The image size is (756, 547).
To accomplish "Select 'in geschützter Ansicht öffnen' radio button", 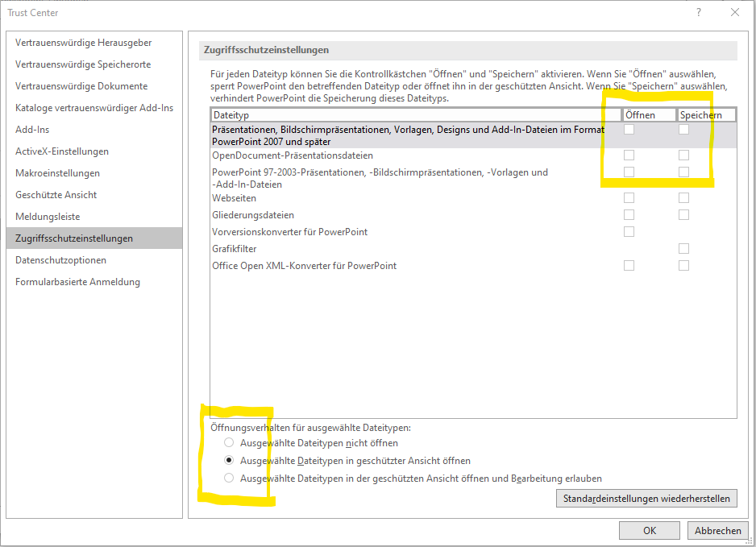I will coord(229,460).
